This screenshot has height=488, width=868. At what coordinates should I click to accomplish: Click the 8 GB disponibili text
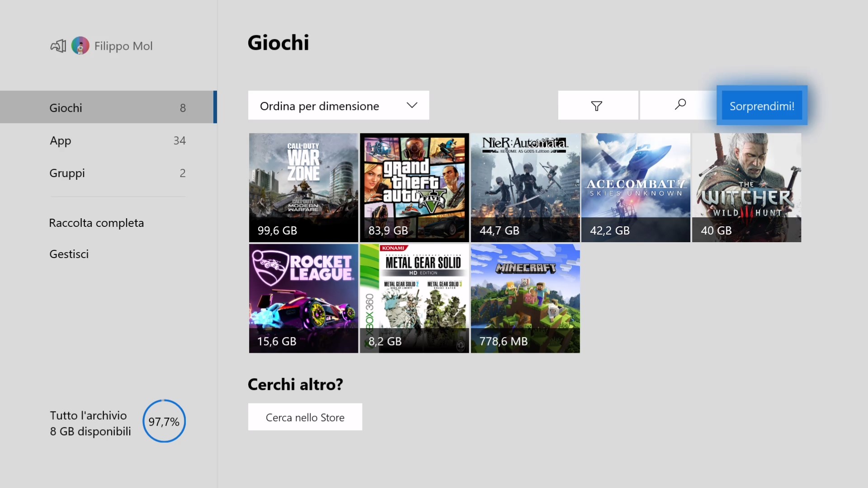pos(90,432)
